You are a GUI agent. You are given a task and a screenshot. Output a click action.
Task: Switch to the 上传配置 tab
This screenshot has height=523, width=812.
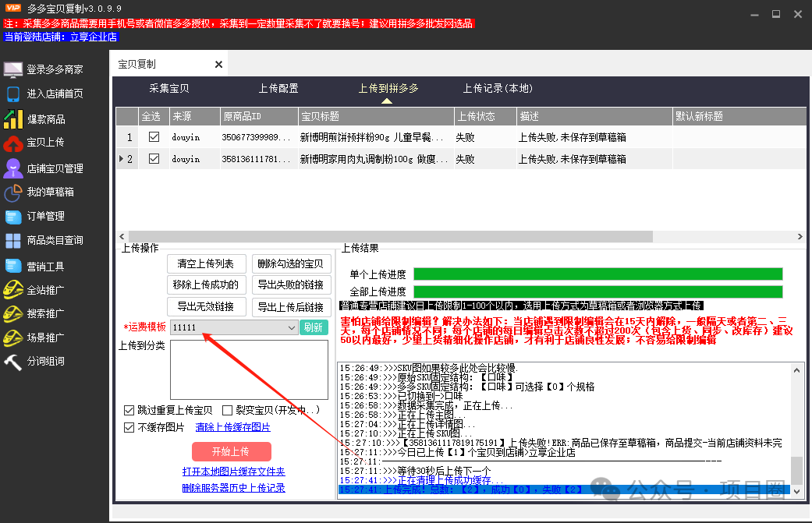(x=278, y=89)
